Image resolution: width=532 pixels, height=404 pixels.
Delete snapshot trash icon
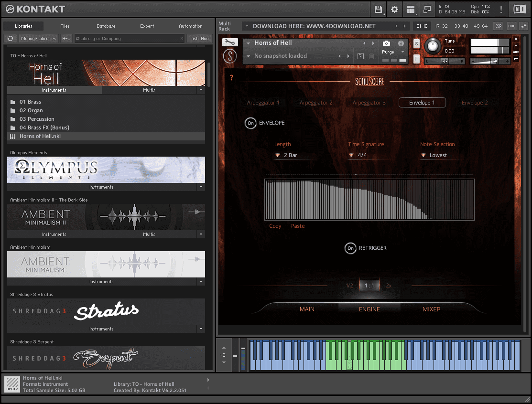(371, 56)
